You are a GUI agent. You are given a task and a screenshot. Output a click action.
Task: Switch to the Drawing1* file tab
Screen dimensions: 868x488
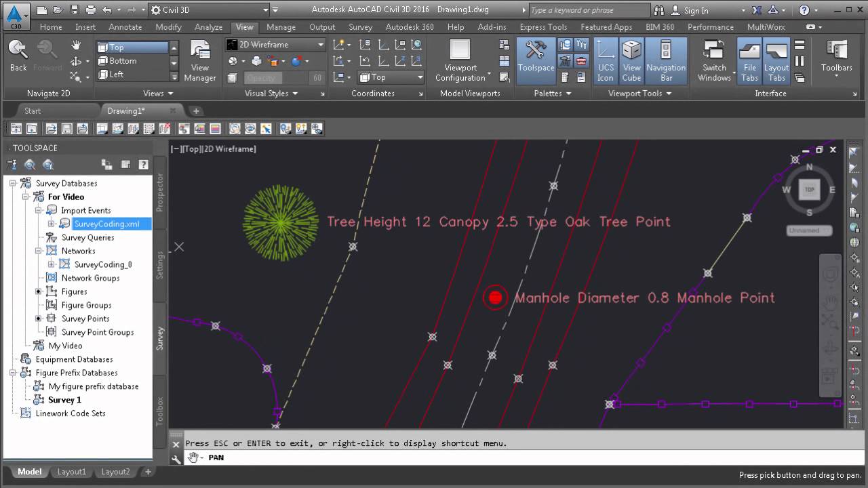(126, 110)
